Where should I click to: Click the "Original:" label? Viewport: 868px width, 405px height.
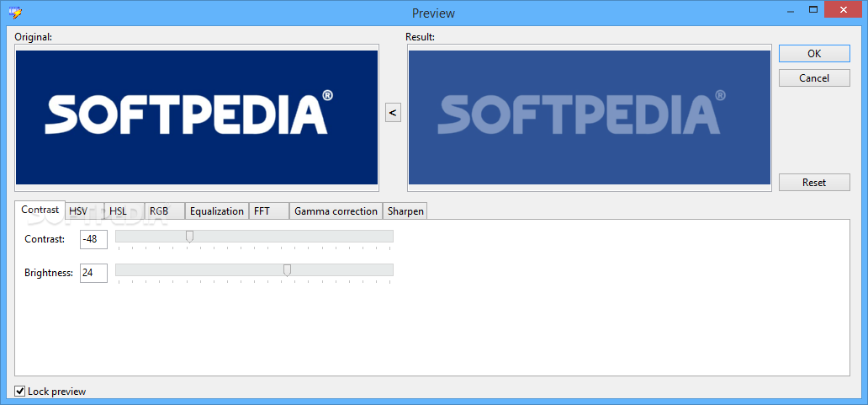pos(33,36)
